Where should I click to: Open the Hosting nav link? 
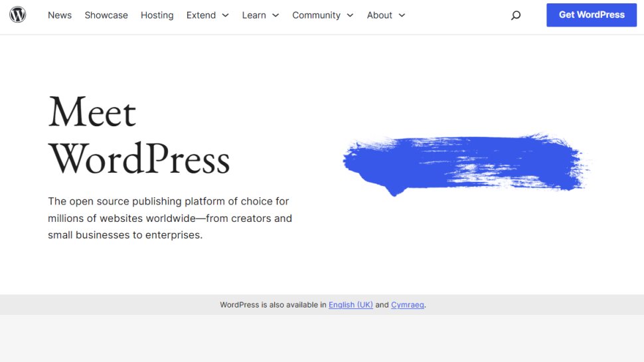157,15
